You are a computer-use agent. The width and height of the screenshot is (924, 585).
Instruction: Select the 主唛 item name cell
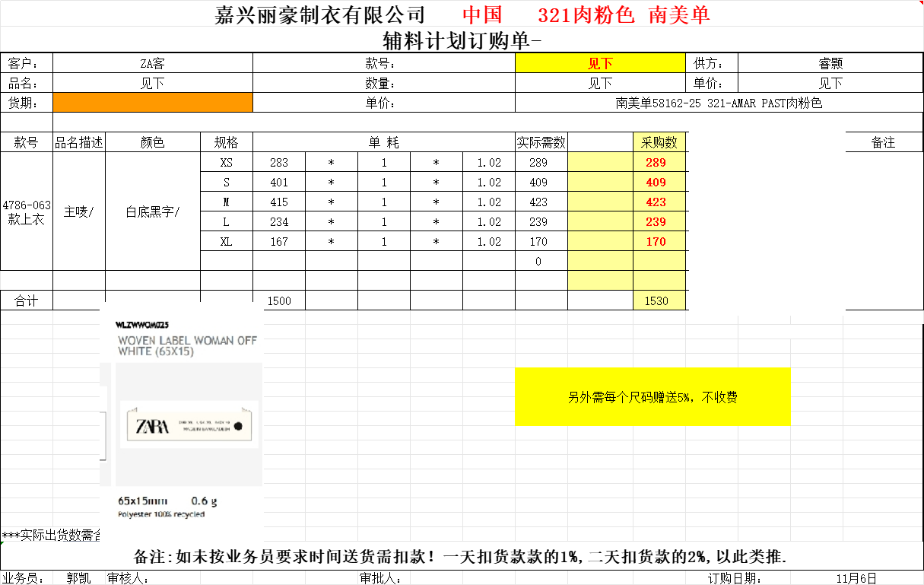(x=79, y=211)
